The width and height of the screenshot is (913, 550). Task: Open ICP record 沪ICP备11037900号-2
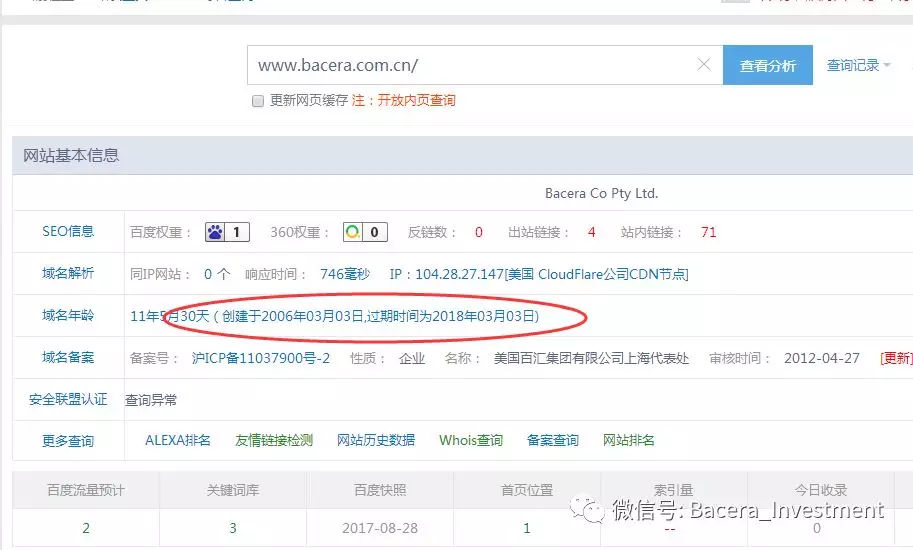tap(261, 358)
